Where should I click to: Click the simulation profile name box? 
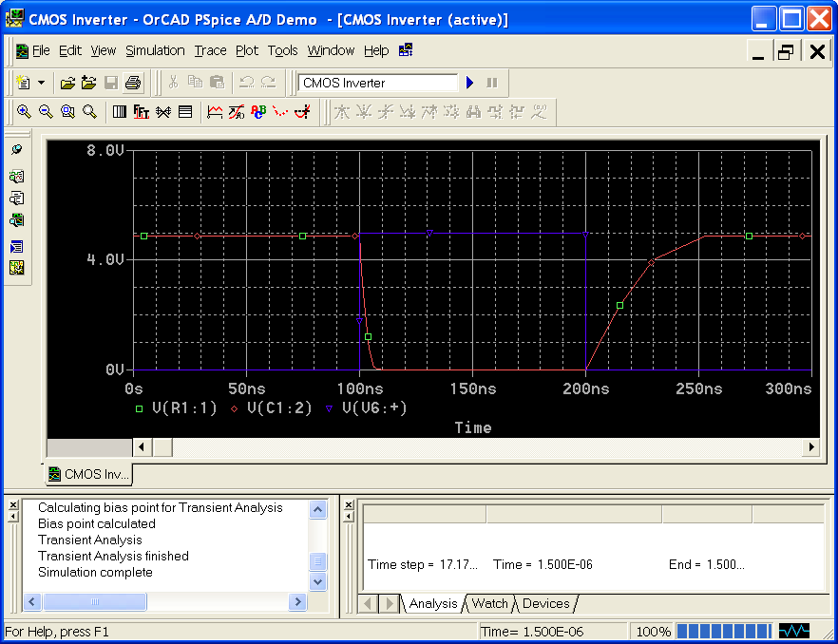pos(378,83)
